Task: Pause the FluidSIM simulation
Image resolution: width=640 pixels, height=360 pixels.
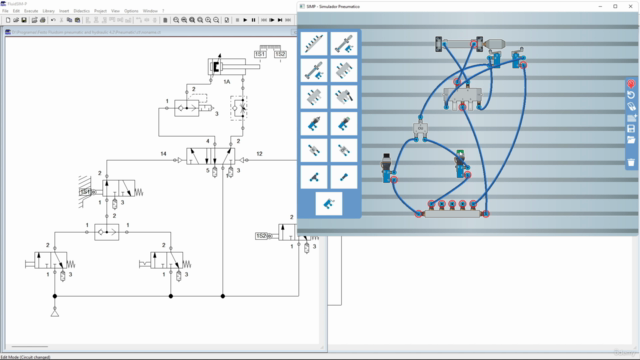Action: 253,20
